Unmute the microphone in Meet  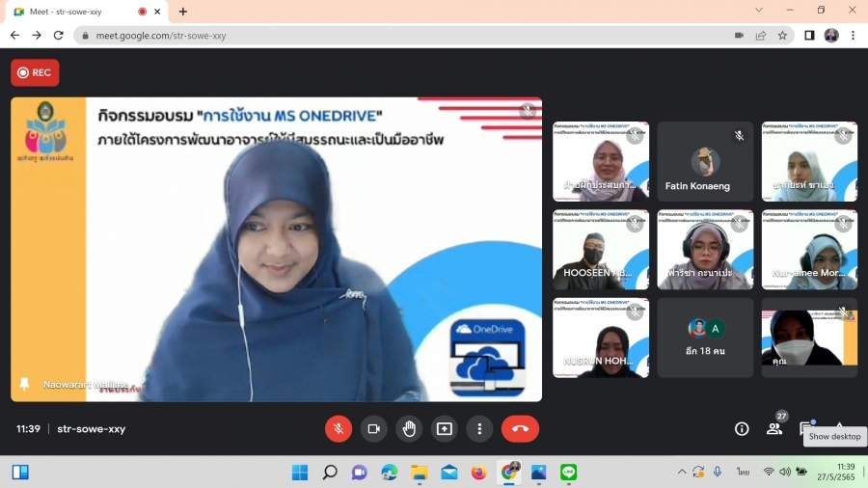pyautogui.click(x=339, y=429)
